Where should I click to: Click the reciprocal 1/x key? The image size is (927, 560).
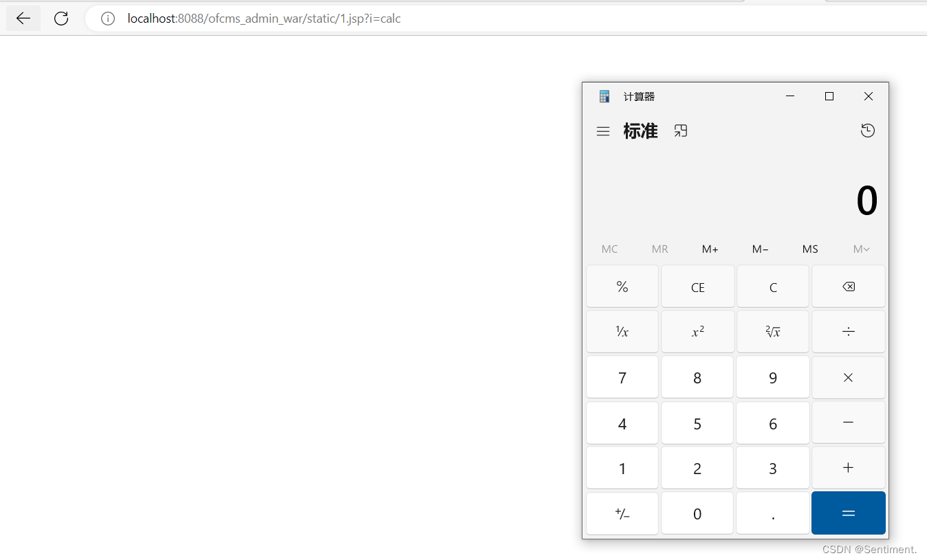click(622, 332)
